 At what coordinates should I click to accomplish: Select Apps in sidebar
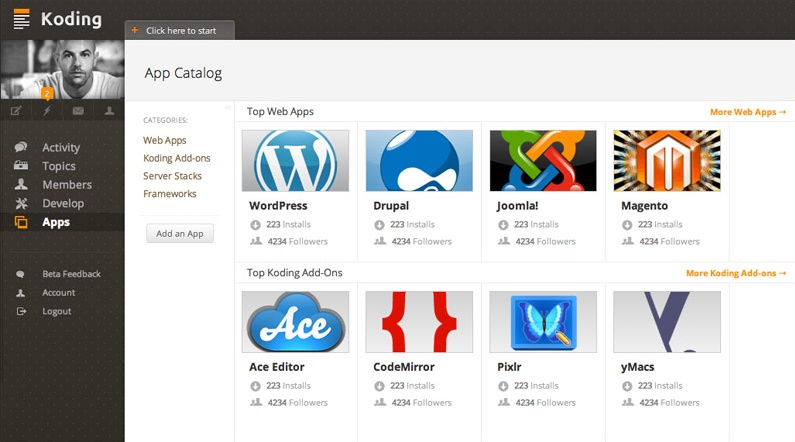click(x=56, y=223)
